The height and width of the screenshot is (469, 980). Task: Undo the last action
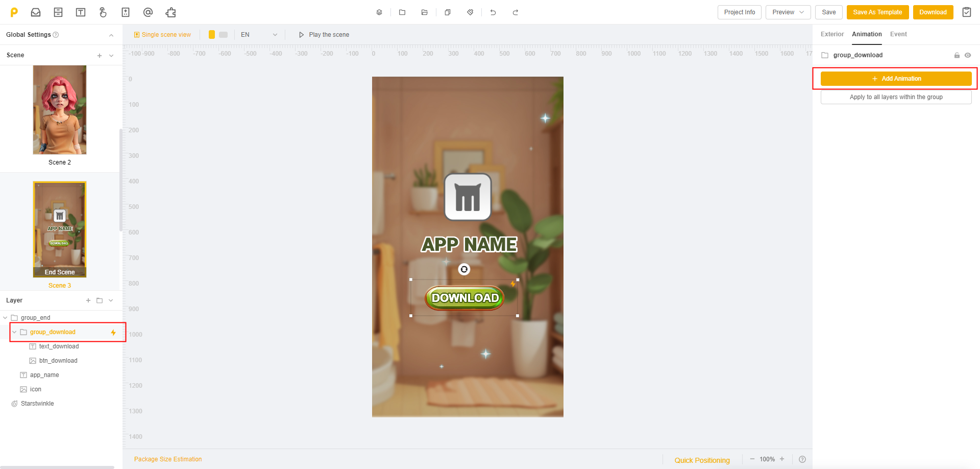click(x=493, y=12)
